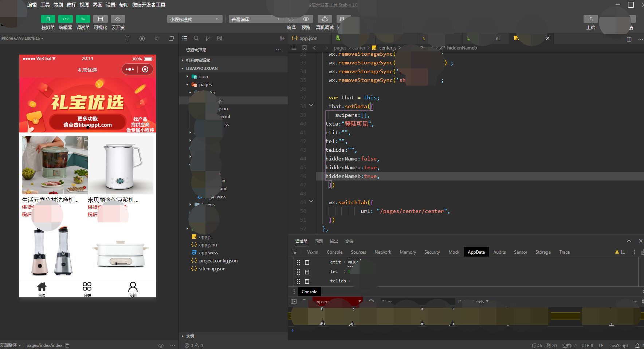Switch to the 终端 terminal tab

(349, 241)
